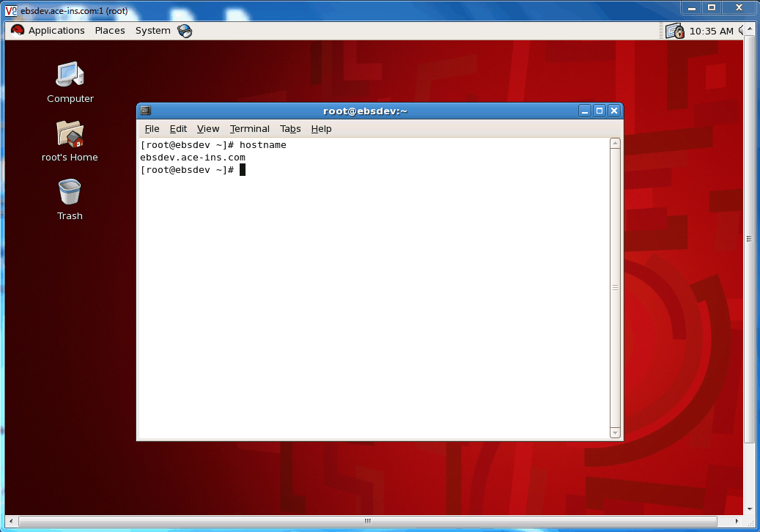This screenshot has width=760, height=532.
Task: Expand the terminal View menu
Action: 208,129
